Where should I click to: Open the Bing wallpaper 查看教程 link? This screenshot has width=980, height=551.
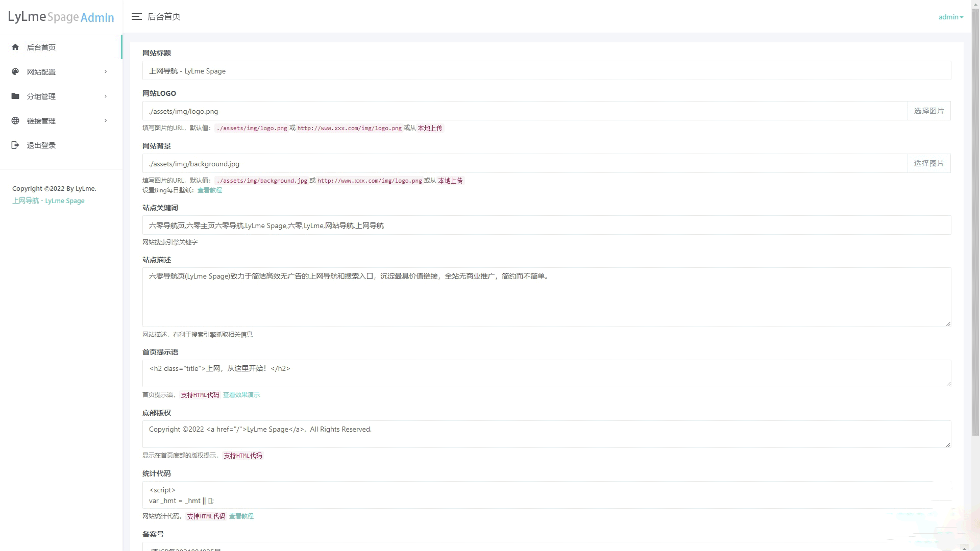[x=210, y=190]
